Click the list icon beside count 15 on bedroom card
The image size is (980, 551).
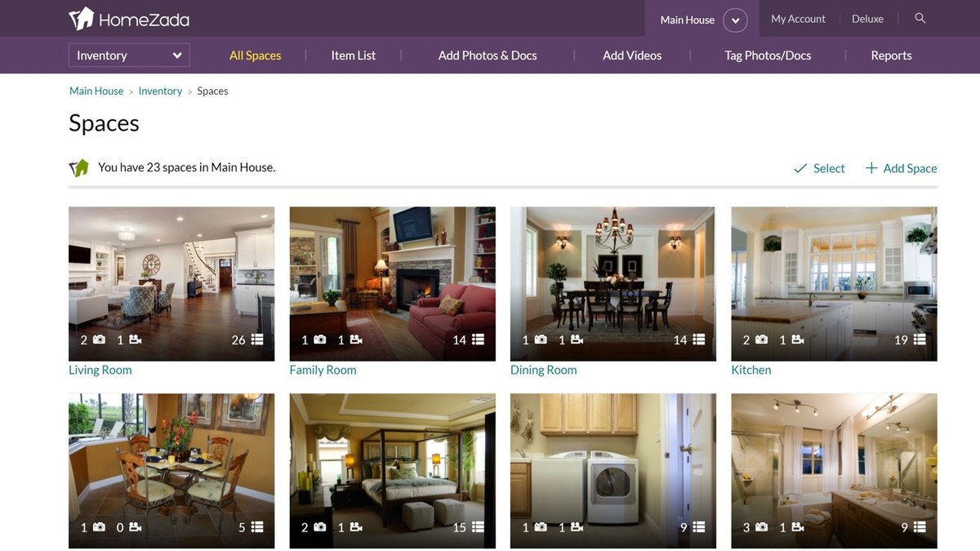[x=479, y=527]
